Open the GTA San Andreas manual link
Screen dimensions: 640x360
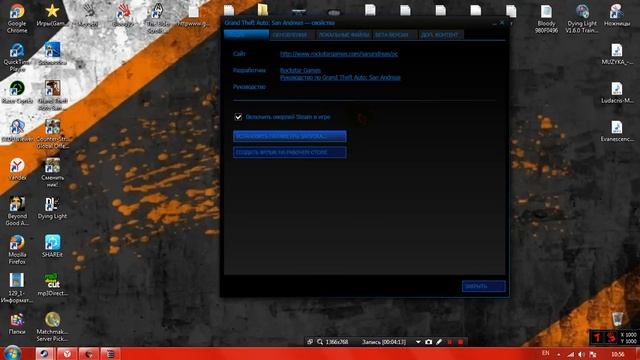(340, 78)
